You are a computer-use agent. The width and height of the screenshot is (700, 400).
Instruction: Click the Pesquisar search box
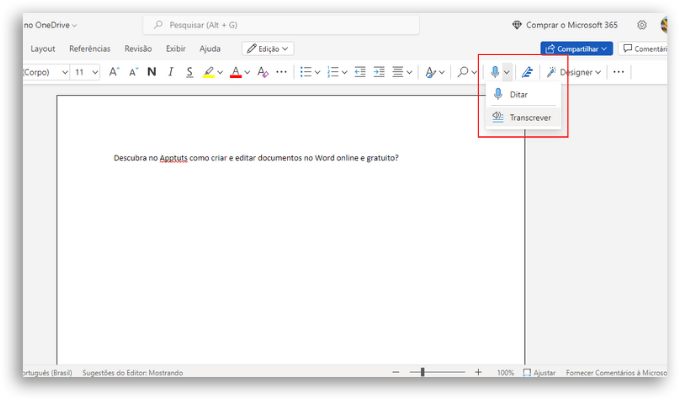[281, 25]
